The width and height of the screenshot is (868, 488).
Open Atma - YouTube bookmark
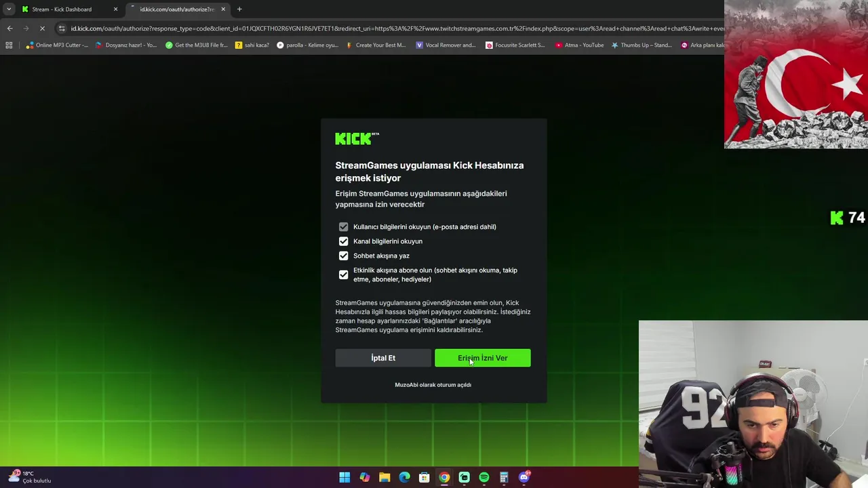tap(579, 45)
